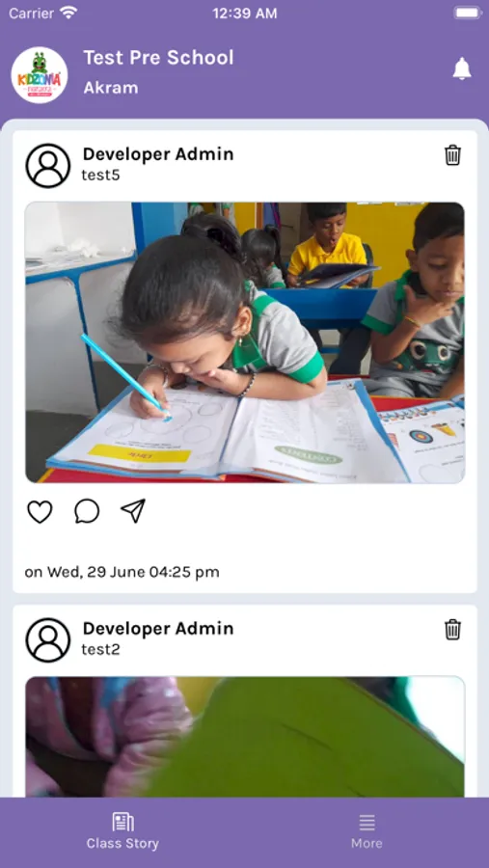Open comments on the test5 post

point(87,511)
